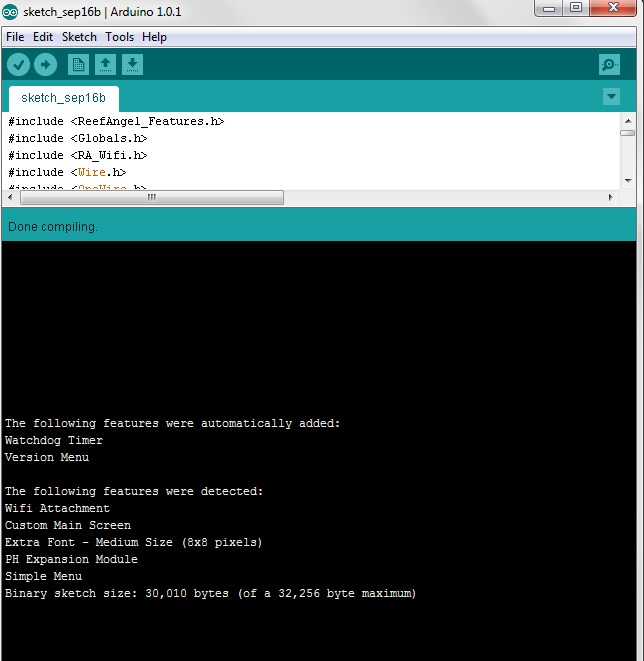Minimize the Arduino window

point(548,8)
